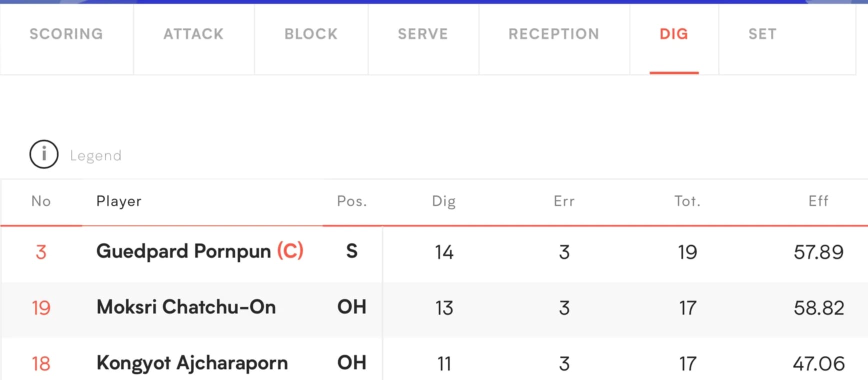Open player Moksri Chatchu-On's profile
The image size is (868, 380).
(186, 307)
